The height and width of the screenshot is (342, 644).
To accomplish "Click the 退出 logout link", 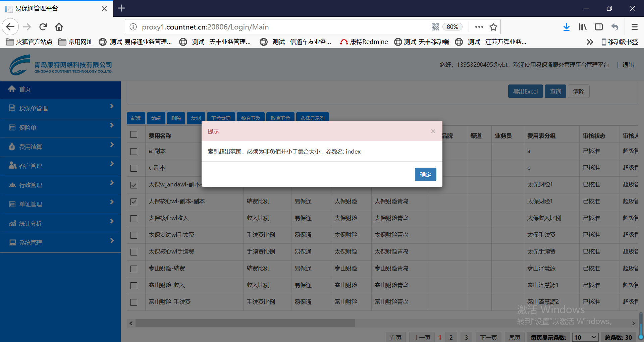I will [x=628, y=65].
